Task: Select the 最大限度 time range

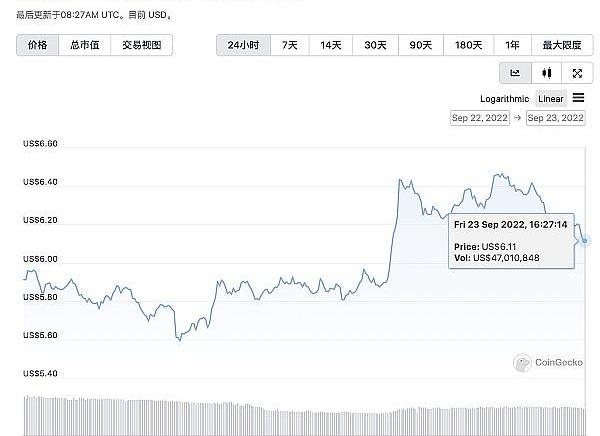Action: point(562,45)
